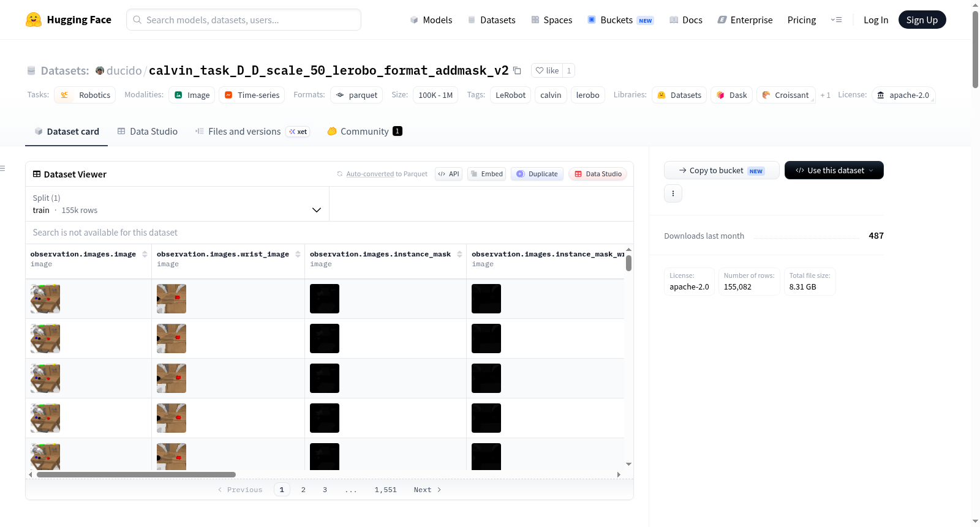
Task: Select the Datasets library tag
Action: point(679,95)
